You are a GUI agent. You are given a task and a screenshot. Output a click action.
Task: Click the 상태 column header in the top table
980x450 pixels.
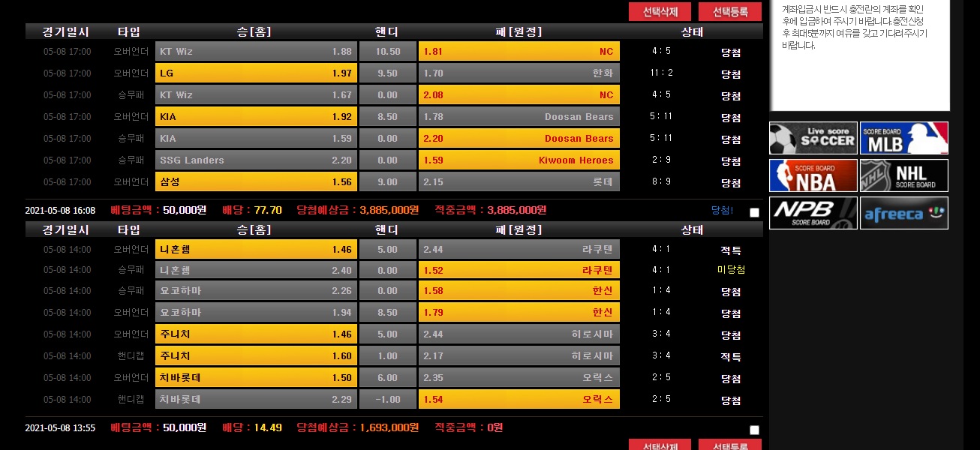coord(691,31)
